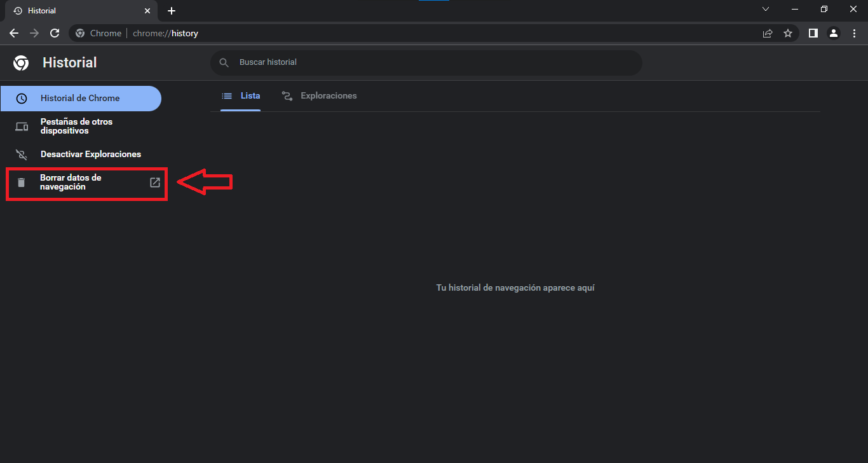Expand the tab search dropdown chevron
868x463 pixels.
click(x=766, y=10)
